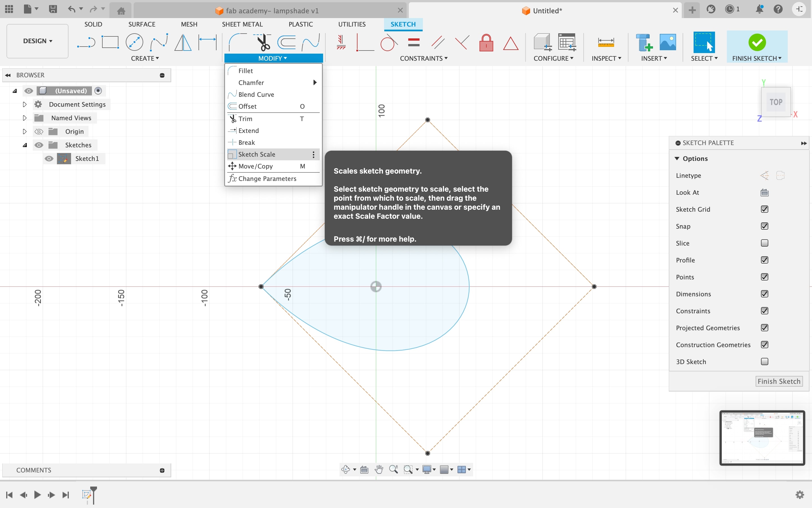
Task: Show the Origin folder via eye icon
Action: [39, 131]
